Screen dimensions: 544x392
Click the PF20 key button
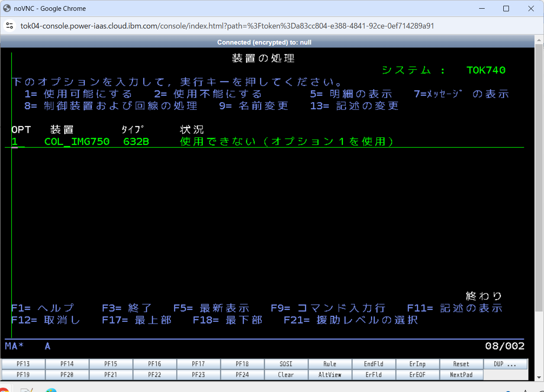click(x=67, y=375)
